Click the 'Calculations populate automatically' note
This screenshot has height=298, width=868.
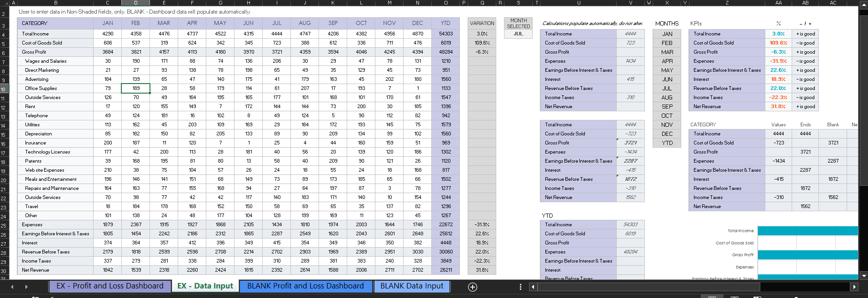pyautogui.click(x=593, y=23)
